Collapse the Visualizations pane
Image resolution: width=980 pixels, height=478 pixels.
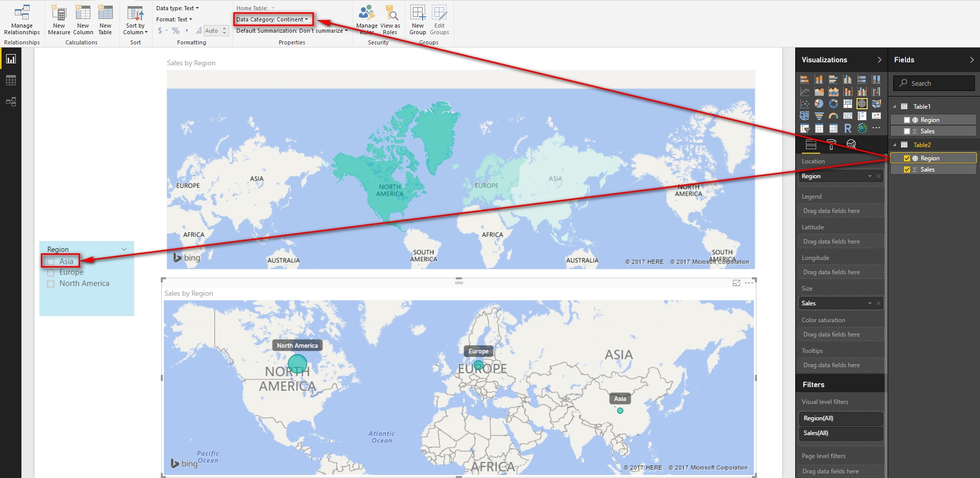click(879, 60)
